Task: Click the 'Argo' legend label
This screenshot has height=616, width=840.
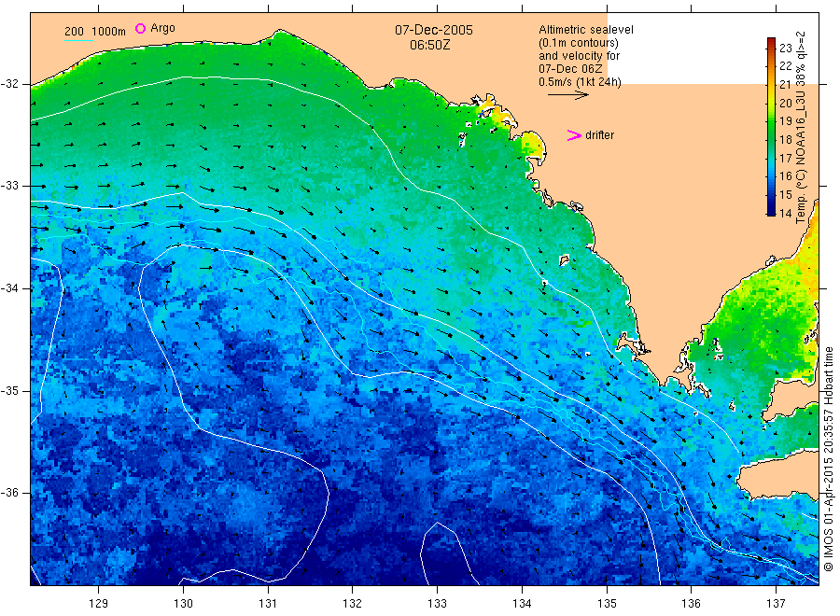Action: click(x=162, y=28)
